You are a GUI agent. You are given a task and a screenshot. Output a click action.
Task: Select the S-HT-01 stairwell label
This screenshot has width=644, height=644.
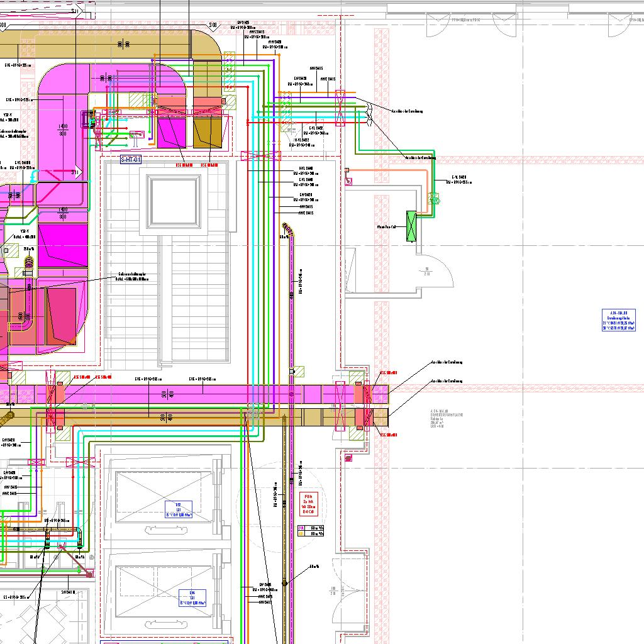coord(131,160)
